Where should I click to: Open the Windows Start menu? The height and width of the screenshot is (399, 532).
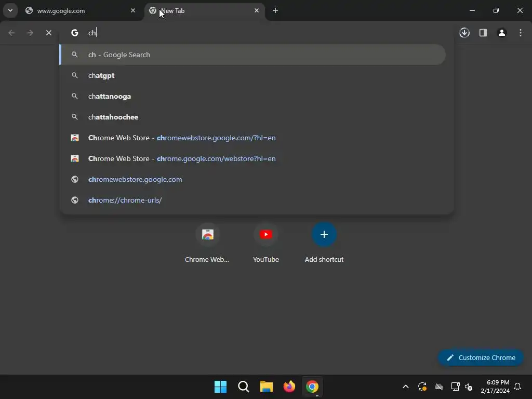coord(220,387)
